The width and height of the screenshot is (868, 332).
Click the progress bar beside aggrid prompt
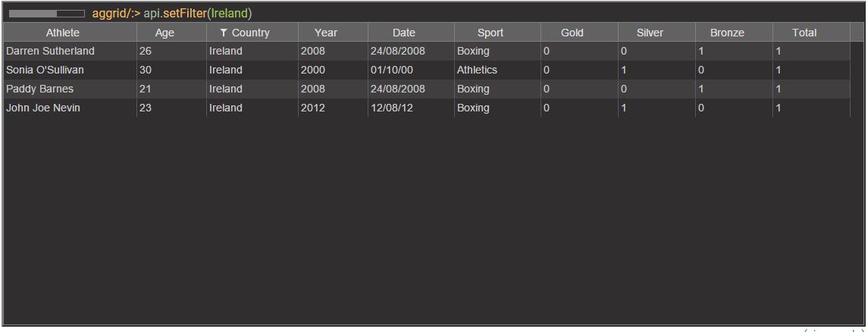point(47,14)
